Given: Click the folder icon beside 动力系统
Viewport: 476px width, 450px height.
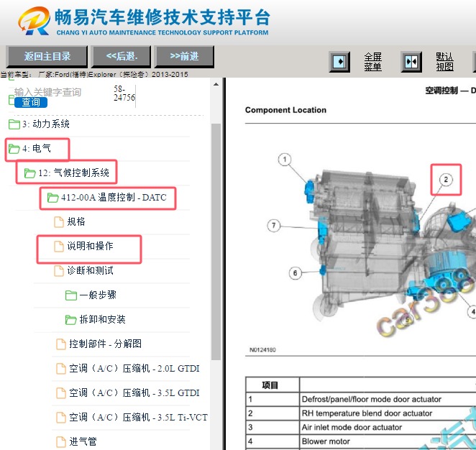Looking at the screenshot, I should 14,124.
